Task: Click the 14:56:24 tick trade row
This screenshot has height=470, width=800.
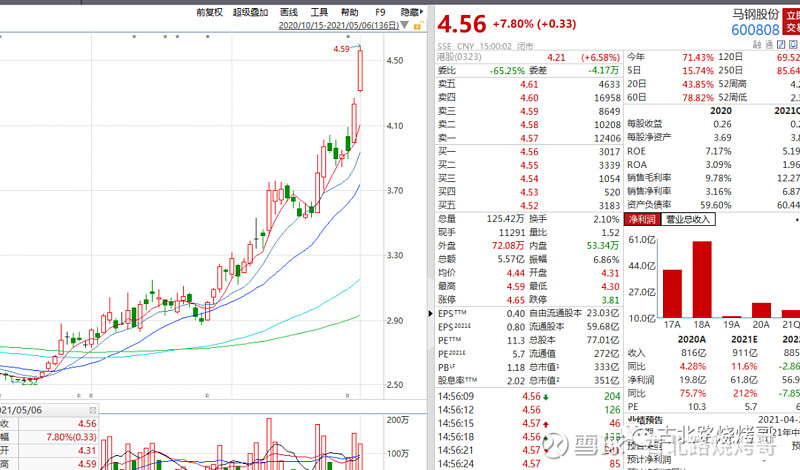Action: pos(529,464)
